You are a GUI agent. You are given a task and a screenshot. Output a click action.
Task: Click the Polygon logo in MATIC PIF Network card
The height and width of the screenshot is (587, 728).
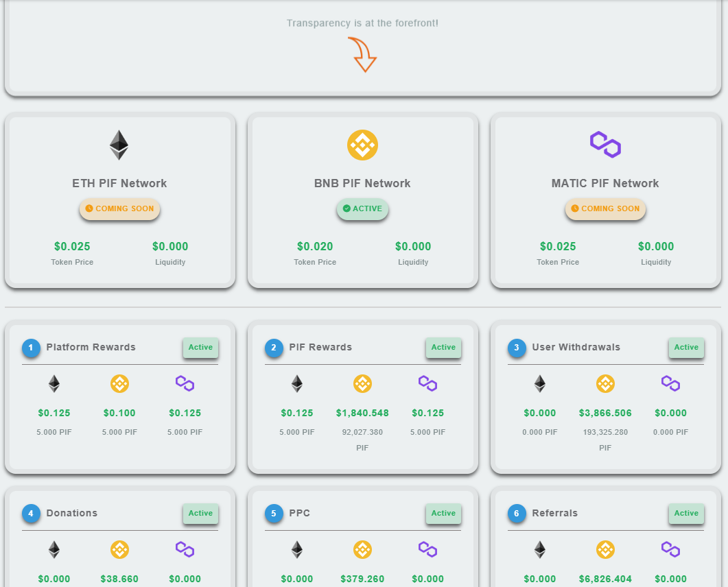pyautogui.click(x=605, y=145)
